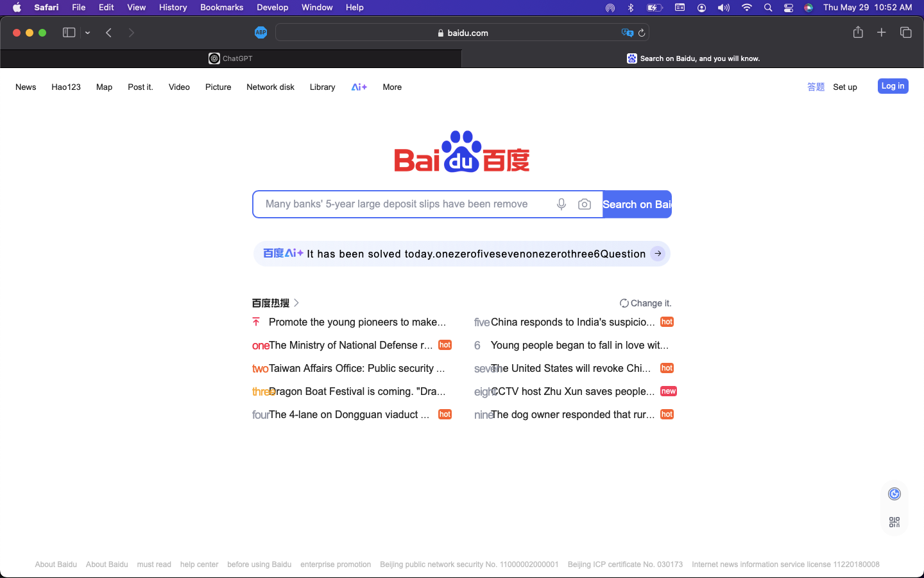Click the translate icon in address bar
This screenshot has width=924, height=578.
pyautogui.click(x=627, y=33)
